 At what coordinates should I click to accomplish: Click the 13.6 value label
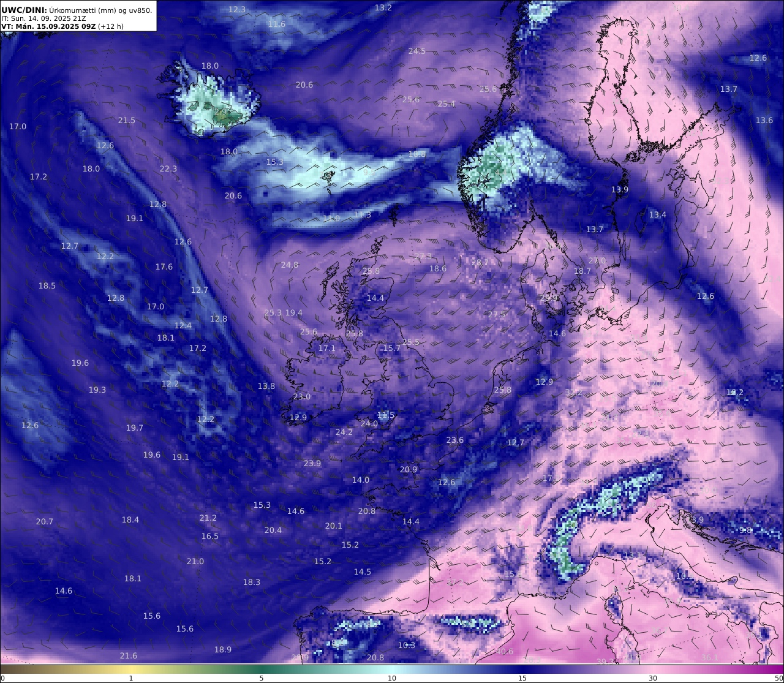[764, 120]
